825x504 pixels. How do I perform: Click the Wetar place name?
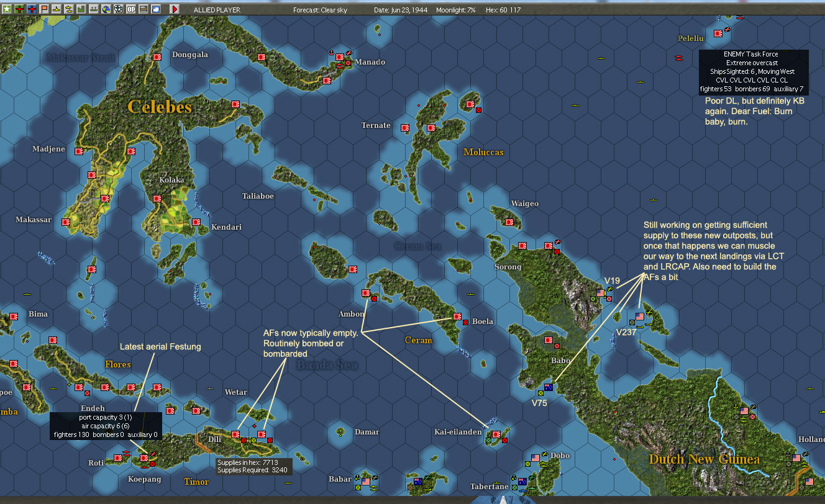click(235, 392)
